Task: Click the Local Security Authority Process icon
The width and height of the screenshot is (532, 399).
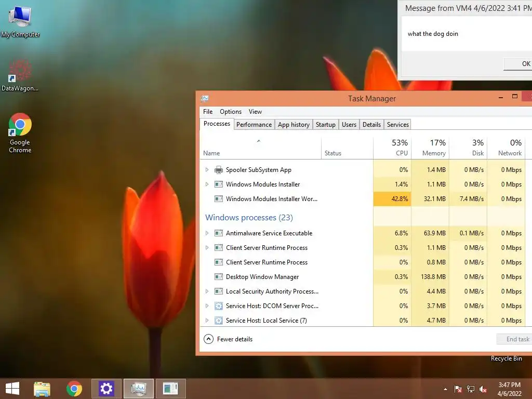Action: click(219, 291)
